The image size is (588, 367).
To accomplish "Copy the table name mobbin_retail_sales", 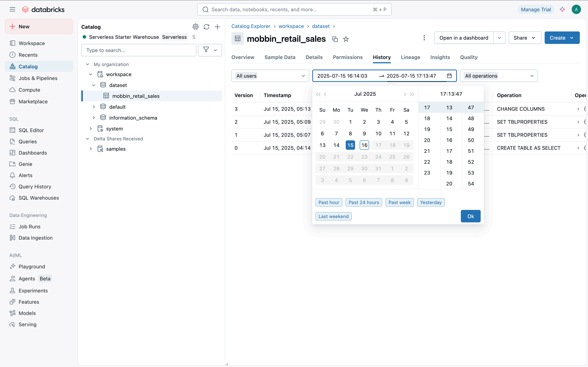I will coord(335,39).
